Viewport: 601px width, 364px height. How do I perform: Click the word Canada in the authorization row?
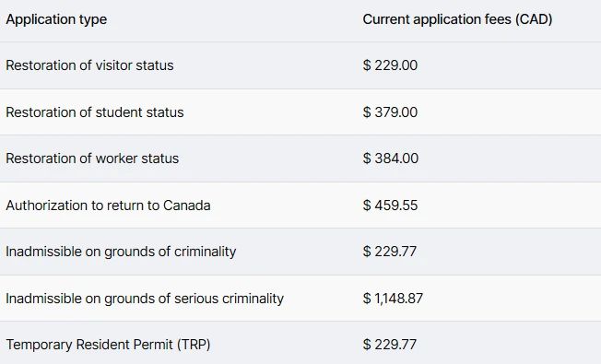click(x=187, y=205)
